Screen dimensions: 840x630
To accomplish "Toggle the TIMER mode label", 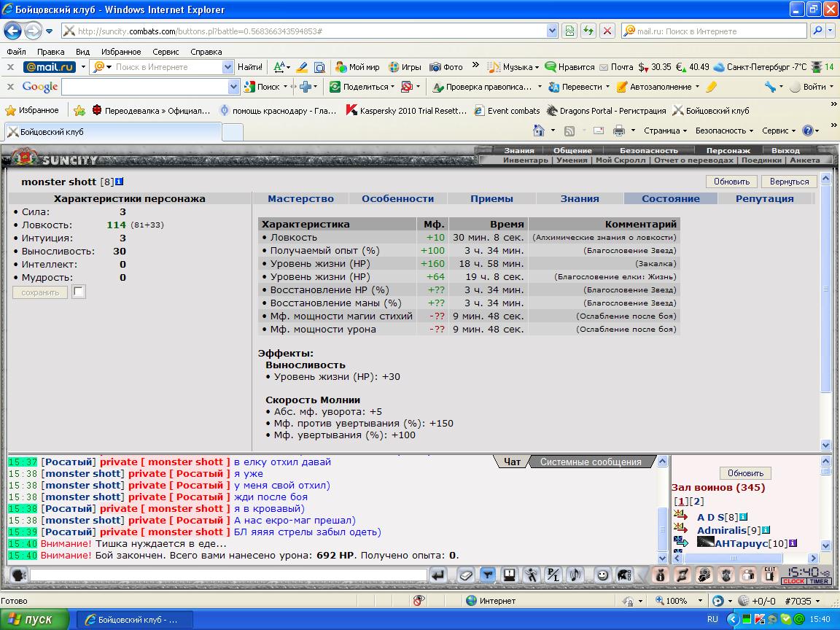I will pyautogui.click(x=820, y=581).
